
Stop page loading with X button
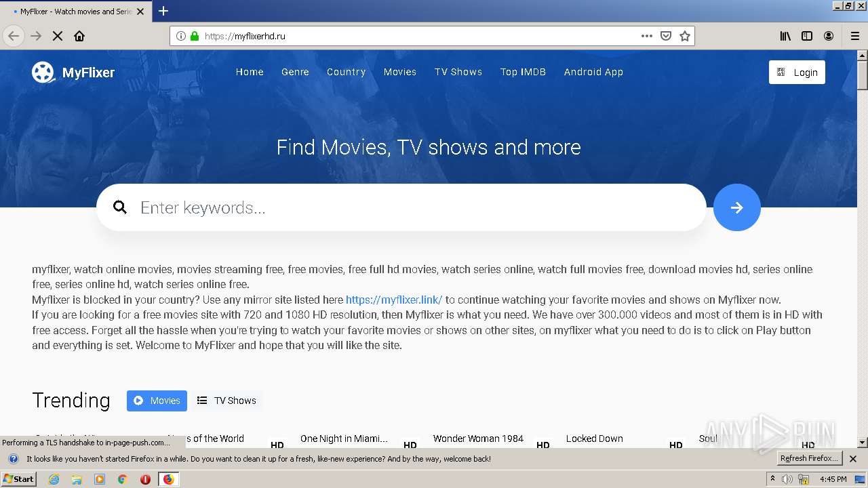tap(58, 36)
